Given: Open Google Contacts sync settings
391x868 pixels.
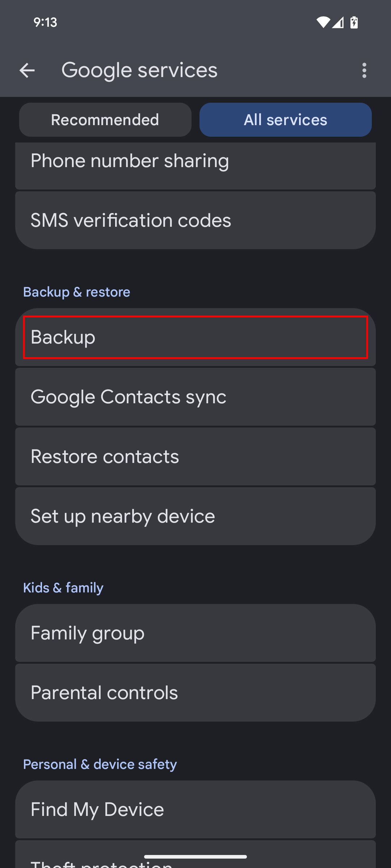Looking at the screenshot, I should tap(195, 397).
